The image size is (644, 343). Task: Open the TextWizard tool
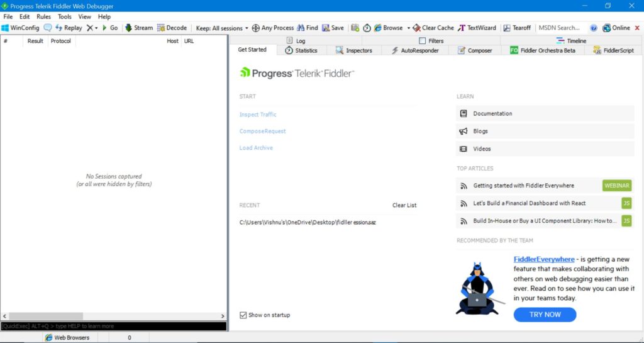point(477,28)
